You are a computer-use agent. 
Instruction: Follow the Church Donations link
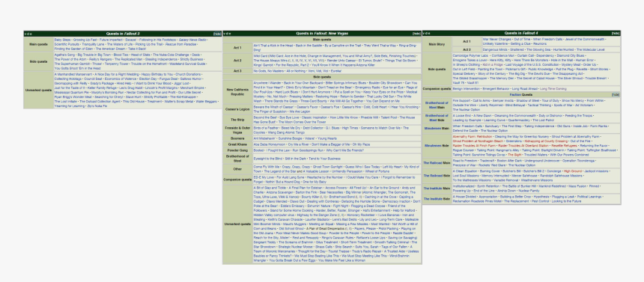pyautogui.click(x=188, y=74)
